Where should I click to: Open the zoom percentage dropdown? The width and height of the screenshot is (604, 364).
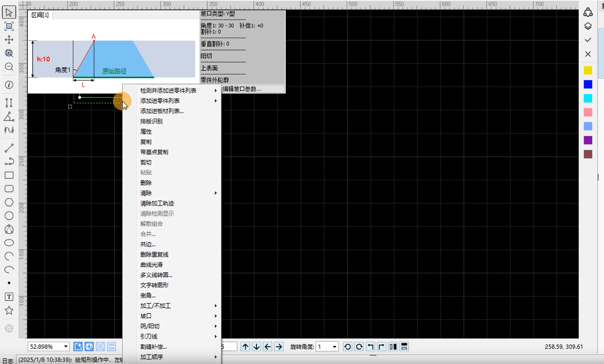point(65,347)
